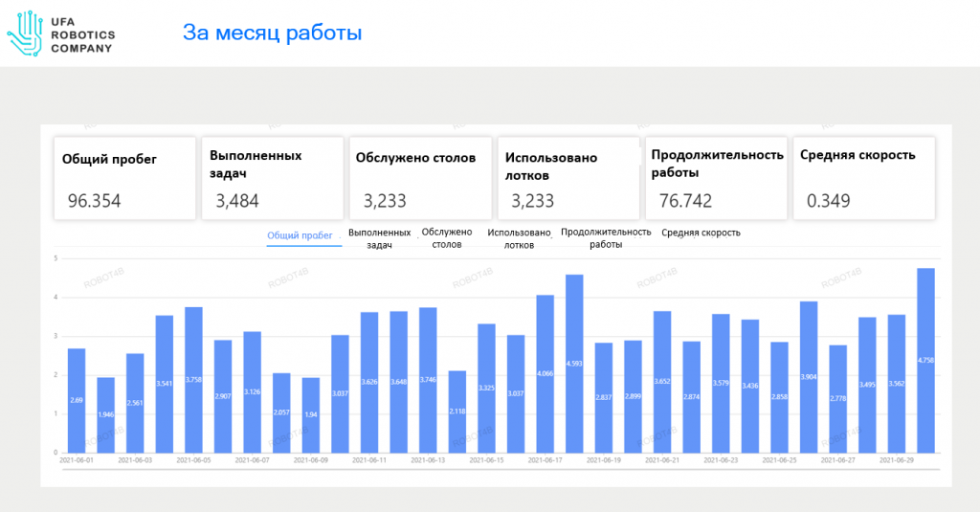Click the 2021-06-13 axis date label
The image size is (980, 512).
coord(428,460)
